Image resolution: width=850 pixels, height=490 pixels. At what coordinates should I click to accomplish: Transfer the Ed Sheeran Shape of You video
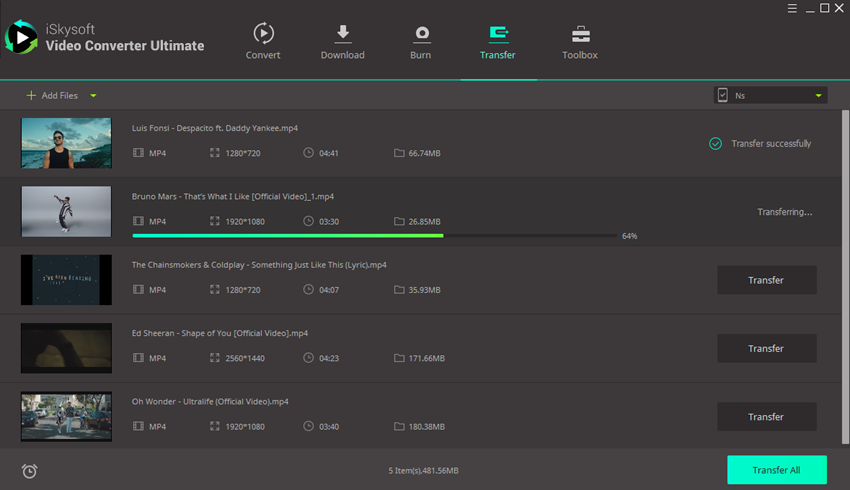click(766, 348)
